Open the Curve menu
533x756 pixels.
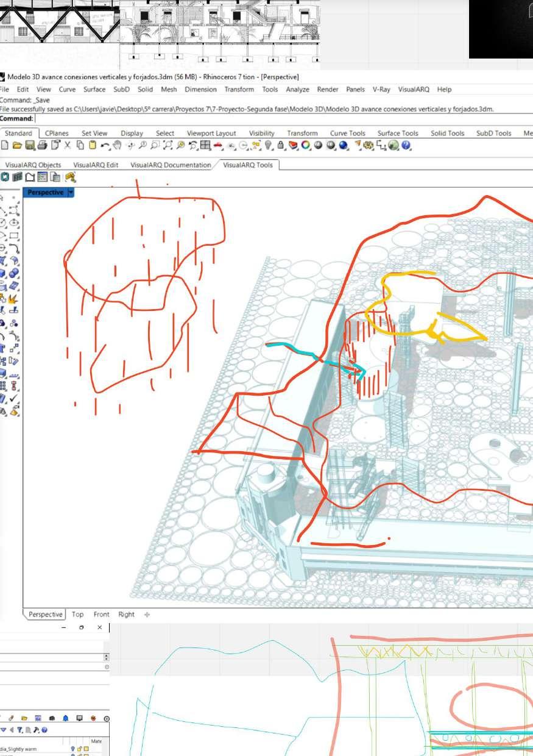click(67, 89)
